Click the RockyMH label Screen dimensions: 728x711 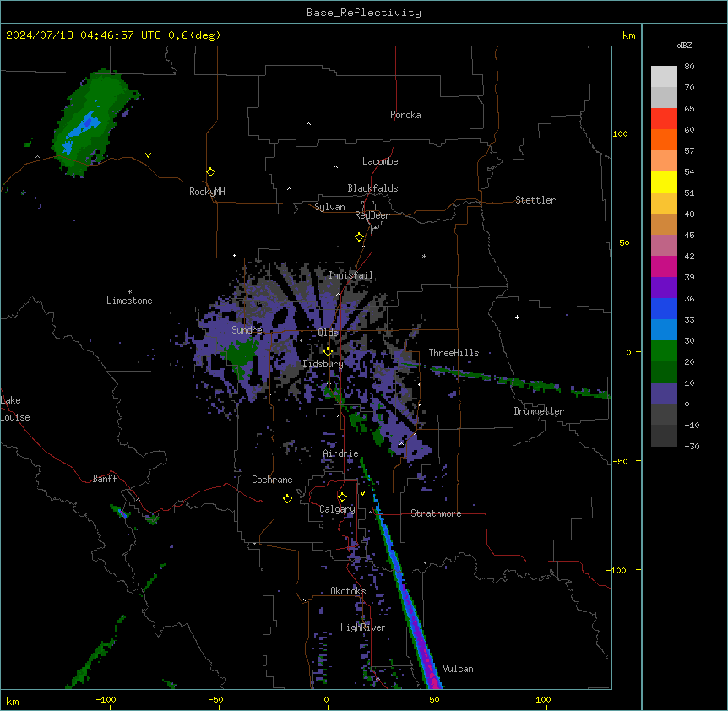tap(207, 191)
